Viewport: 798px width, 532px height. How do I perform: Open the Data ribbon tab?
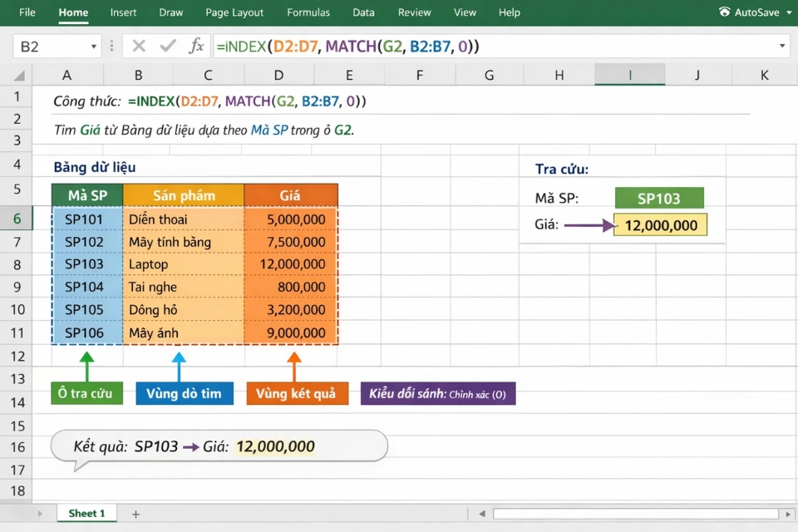[363, 12]
